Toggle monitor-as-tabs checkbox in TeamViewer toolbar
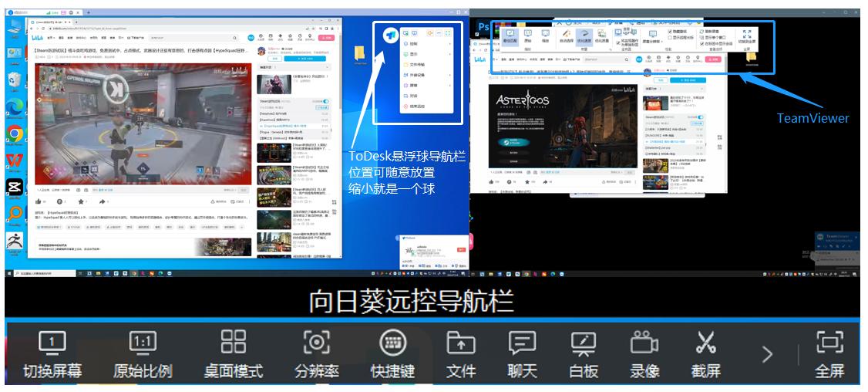 pyautogui.click(x=627, y=42)
